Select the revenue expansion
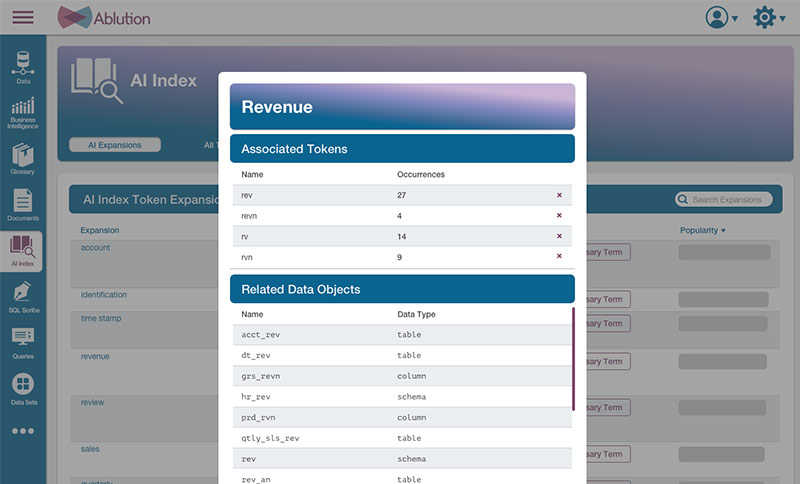The width and height of the screenshot is (800, 484). 95,356
